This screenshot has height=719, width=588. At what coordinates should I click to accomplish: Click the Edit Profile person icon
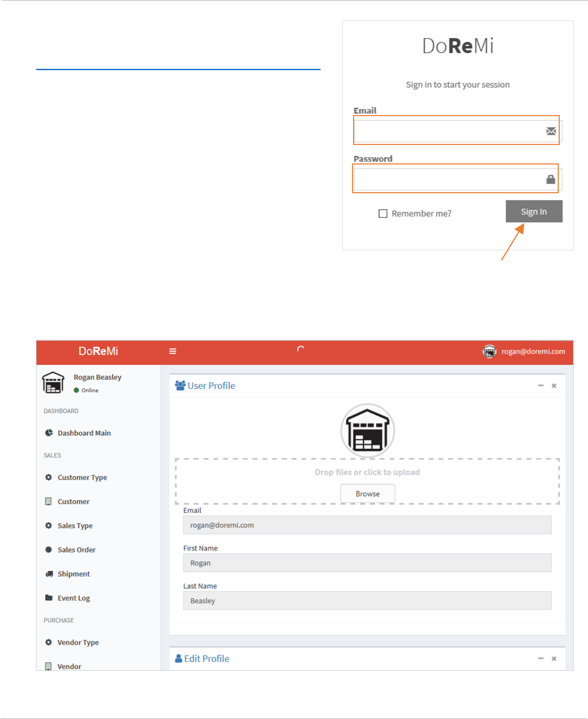coord(179,658)
